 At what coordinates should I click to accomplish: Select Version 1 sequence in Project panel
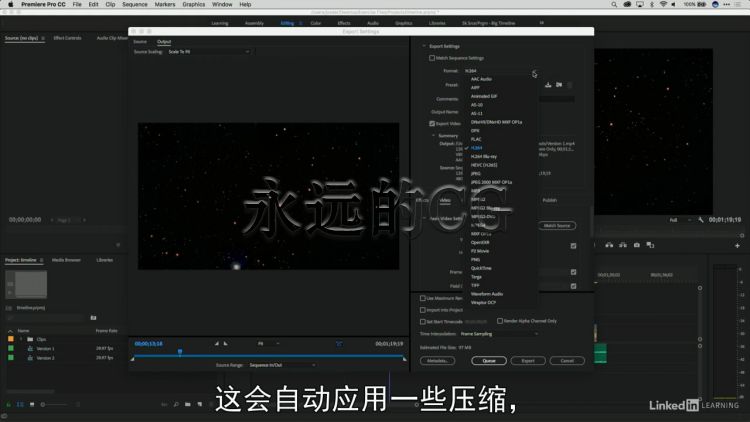point(45,349)
